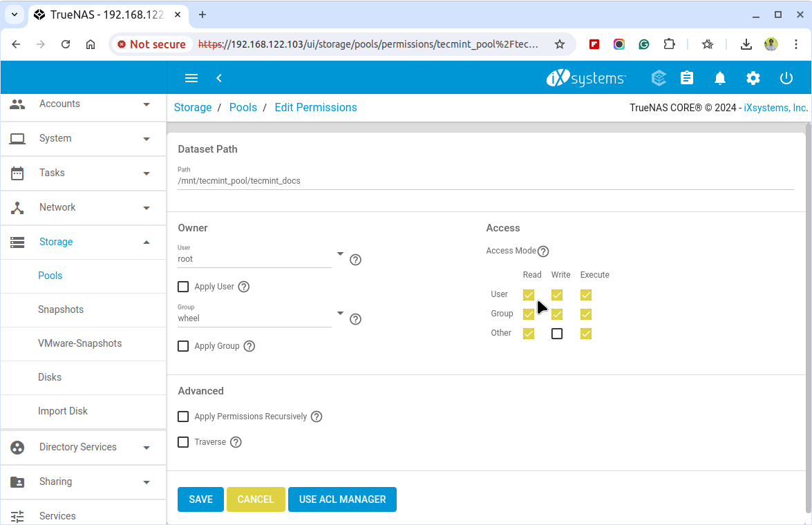Image resolution: width=812 pixels, height=525 pixels.
Task: Click the Storage list icon in sidebar
Action: pos(17,242)
